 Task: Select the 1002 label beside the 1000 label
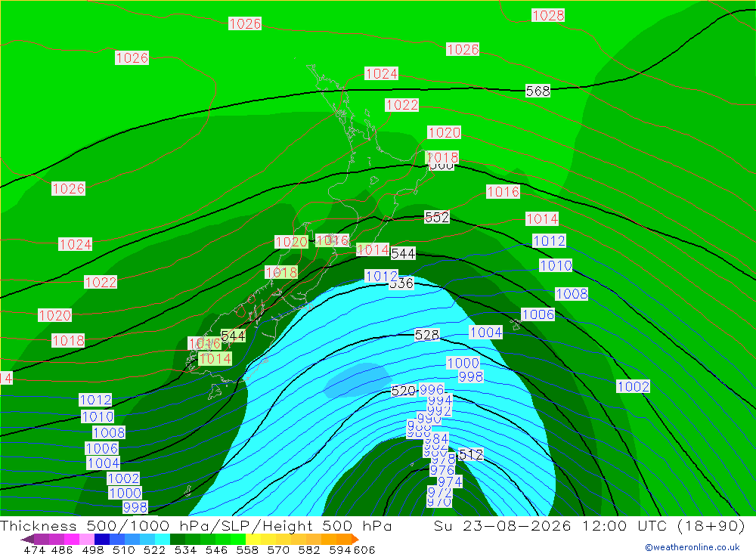point(123,478)
